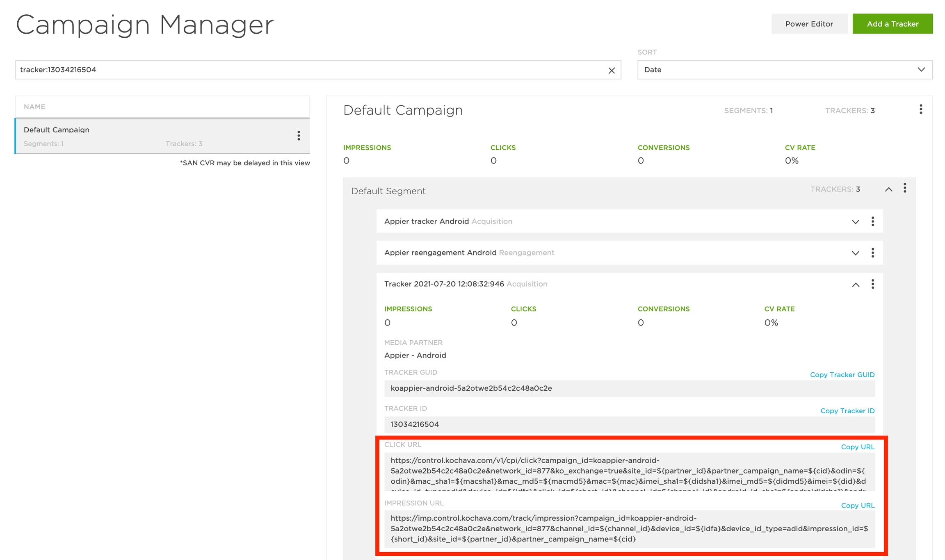
Task: Expand Appier reengagement Android details
Action: point(855,253)
